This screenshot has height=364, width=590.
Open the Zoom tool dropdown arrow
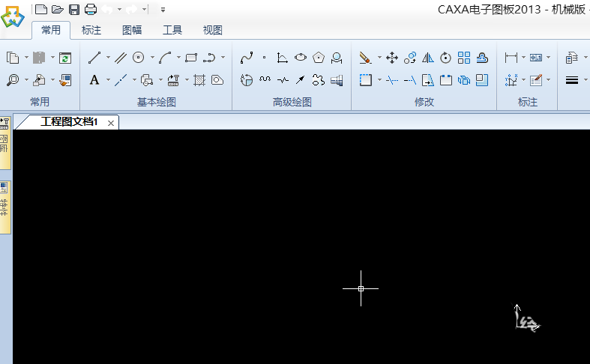(x=26, y=79)
